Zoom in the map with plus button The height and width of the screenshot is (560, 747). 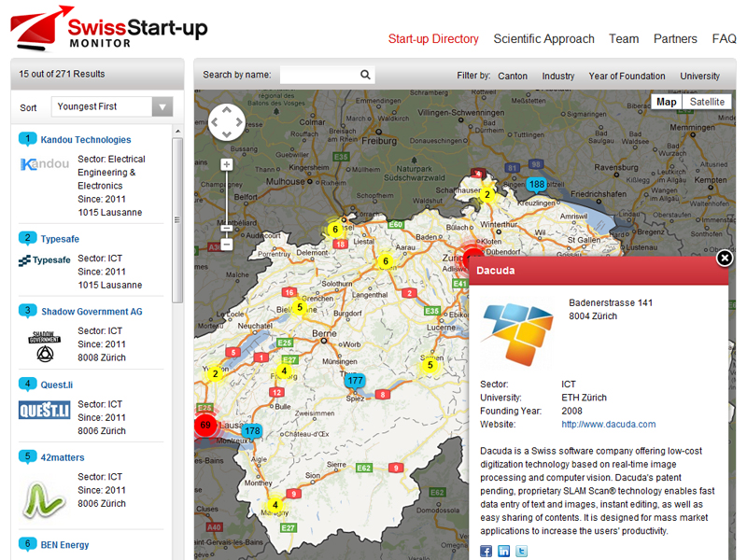click(x=227, y=165)
